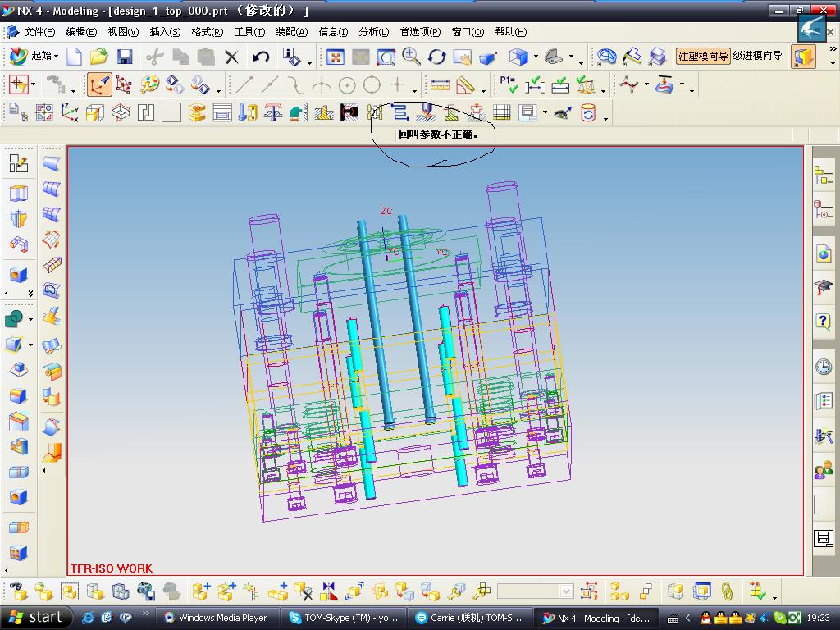This screenshot has height=630, width=840.
Task: Click the Delete X icon
Action: click(232, 57)
